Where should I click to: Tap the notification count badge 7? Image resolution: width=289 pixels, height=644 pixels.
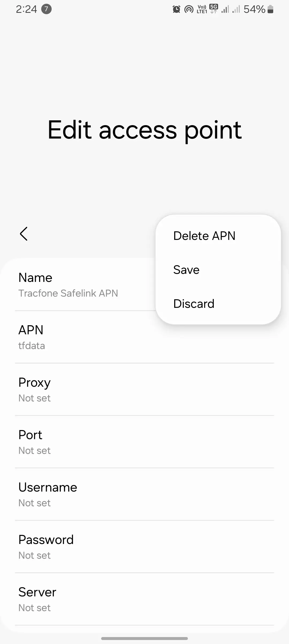[46, 9]
